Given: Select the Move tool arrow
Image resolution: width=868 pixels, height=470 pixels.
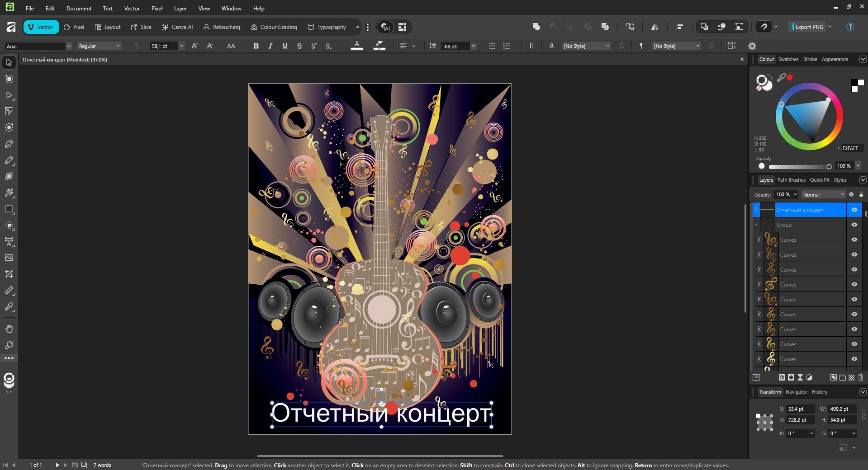Looking at the screenshot, I should click(x=9, y=62).
